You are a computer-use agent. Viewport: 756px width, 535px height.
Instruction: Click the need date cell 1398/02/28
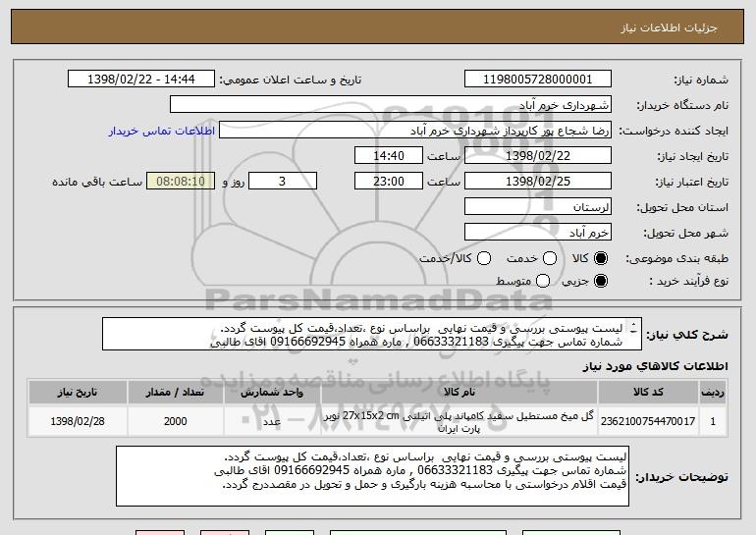(78, 421)
